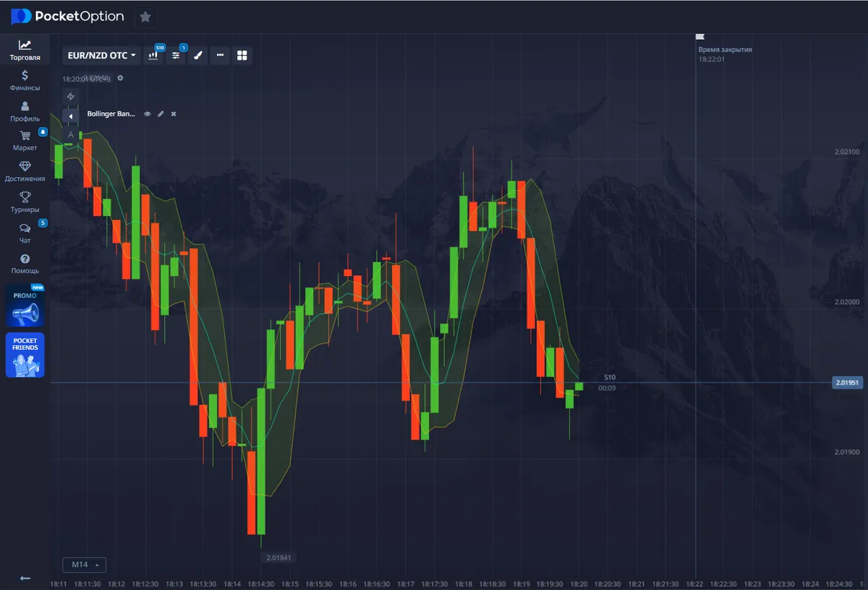Click the lightning quick-trade icon on chart
The height and width of the screenshot is (590, 868).
point(70,95)
